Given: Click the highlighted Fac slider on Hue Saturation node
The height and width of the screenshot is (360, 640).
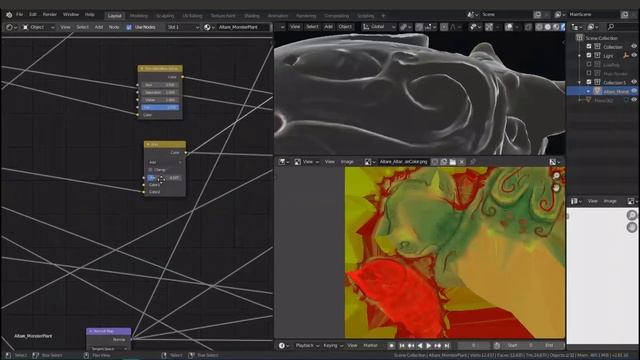Looking at the screenshot, I should 160,107.
